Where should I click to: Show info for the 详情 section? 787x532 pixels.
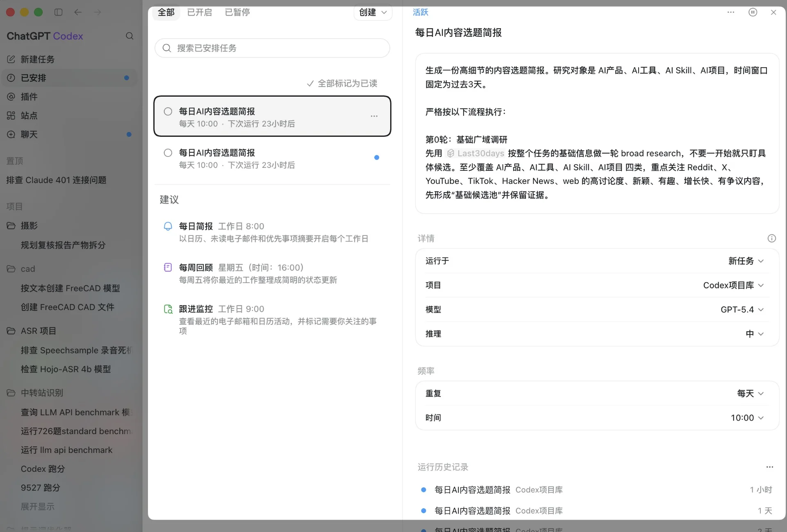(771, 238)
